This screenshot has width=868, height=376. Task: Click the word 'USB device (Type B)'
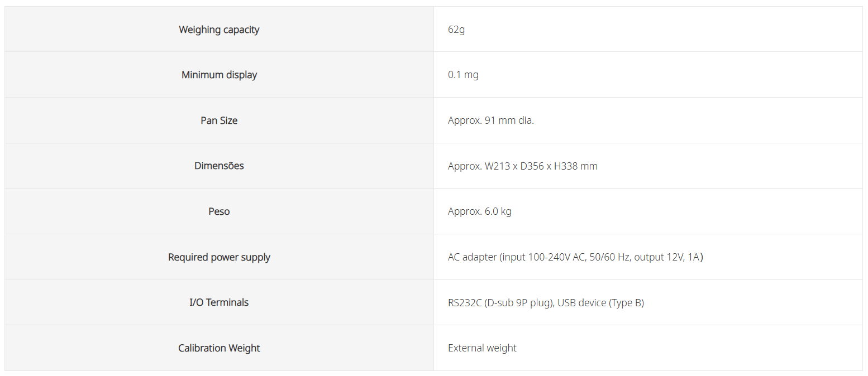point(601,303)
